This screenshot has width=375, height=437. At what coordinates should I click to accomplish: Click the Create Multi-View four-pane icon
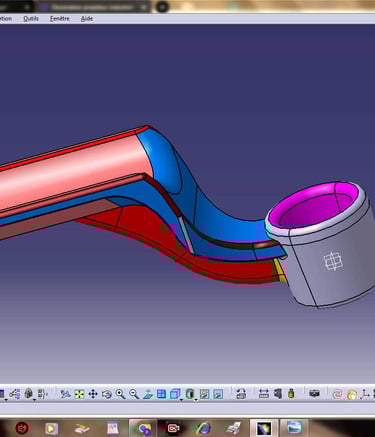coord(161,394)
